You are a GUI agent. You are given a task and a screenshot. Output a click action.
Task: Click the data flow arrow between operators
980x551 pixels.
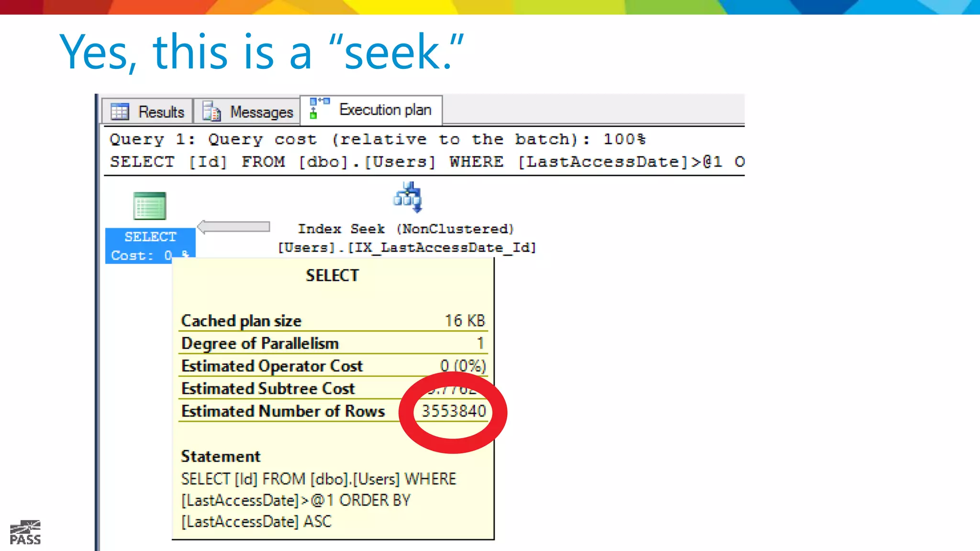coord(234,227)
